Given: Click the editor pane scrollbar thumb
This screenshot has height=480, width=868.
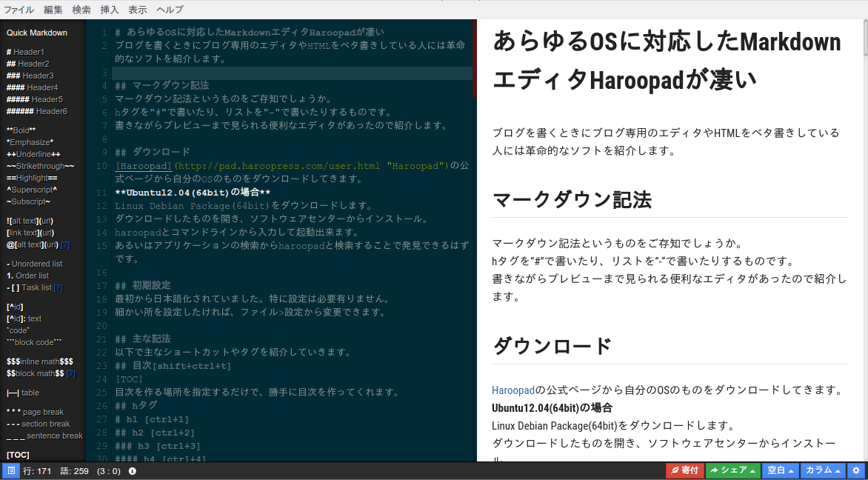Looking at the screenshot, I should click(475, 59).
